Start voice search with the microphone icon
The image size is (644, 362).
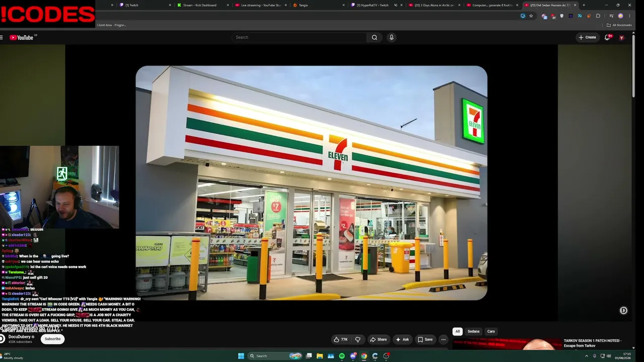pos(391,37)
